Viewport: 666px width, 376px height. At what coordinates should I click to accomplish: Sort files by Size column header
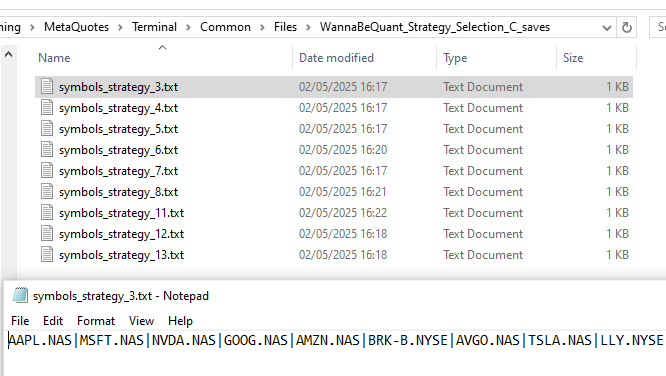pos(573,58)
